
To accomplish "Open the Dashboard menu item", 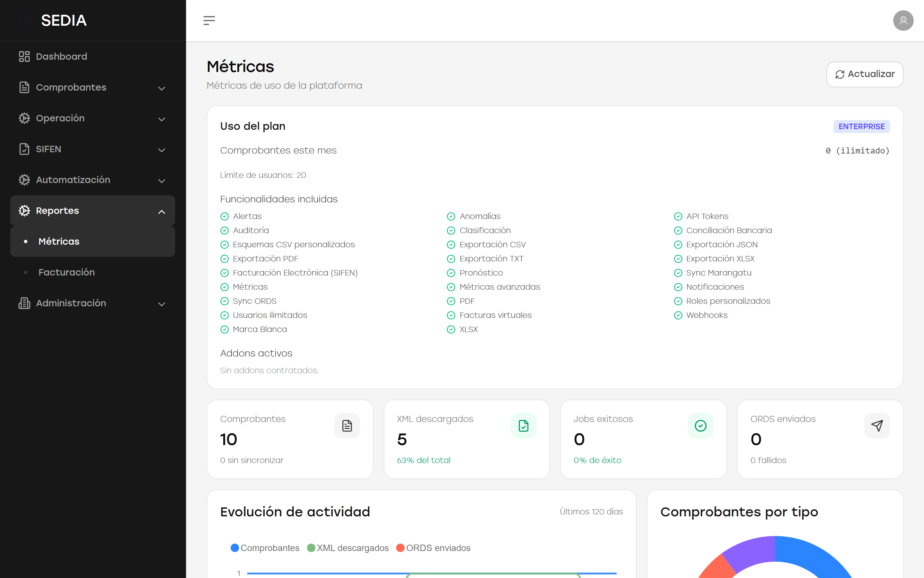I will (x=92, y=57).
